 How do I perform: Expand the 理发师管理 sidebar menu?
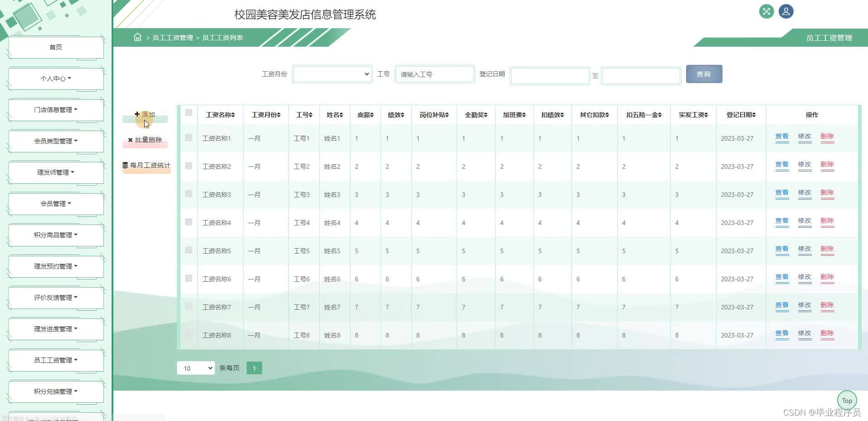point(56,172)
